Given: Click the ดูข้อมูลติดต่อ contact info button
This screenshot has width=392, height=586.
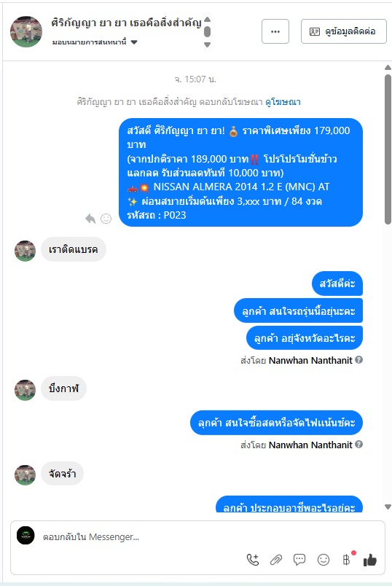Looking at the screenshot, I should (344, 31).
